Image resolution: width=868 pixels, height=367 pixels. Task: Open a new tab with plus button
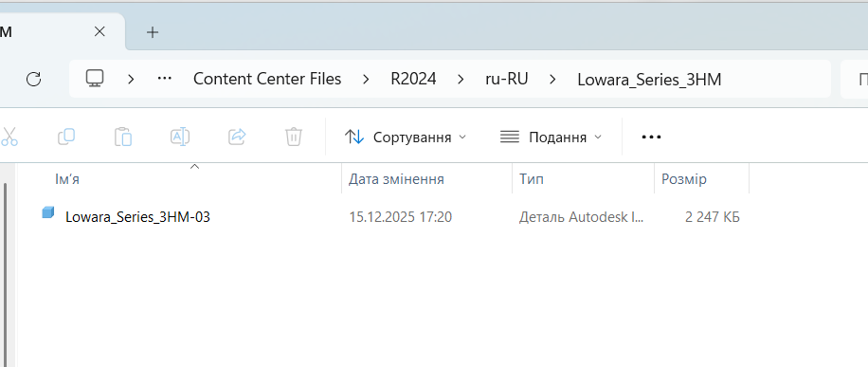pyautogui.click(x=153, y=32)
